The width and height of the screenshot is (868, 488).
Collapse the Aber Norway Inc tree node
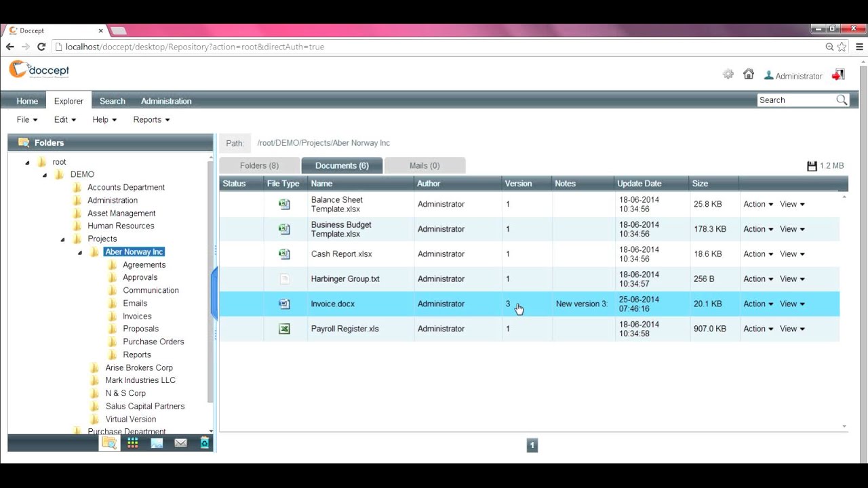(80, 252)
